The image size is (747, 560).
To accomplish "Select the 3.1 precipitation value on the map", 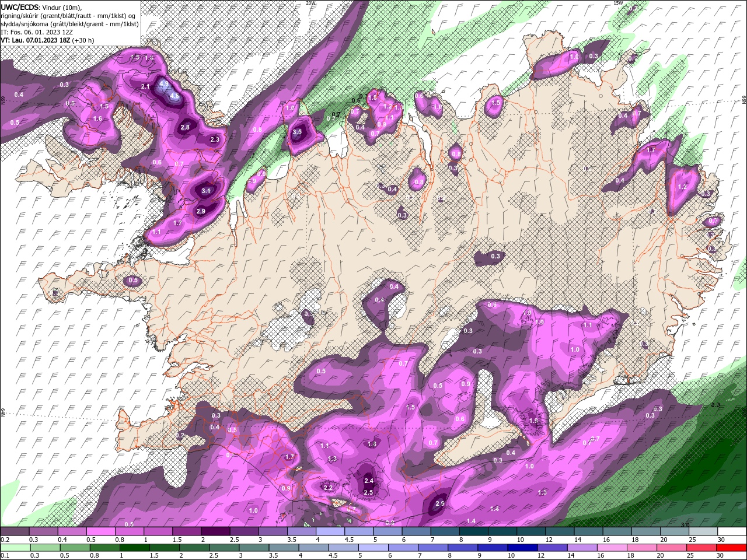I will (206, 191).
